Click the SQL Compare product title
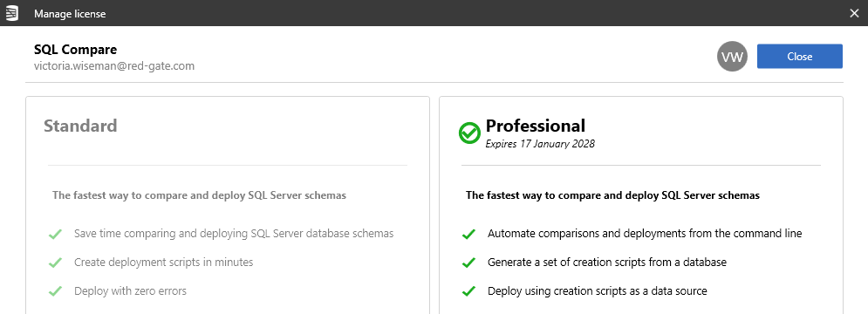This screenshot has height=314, width=868. coord(75,50)
